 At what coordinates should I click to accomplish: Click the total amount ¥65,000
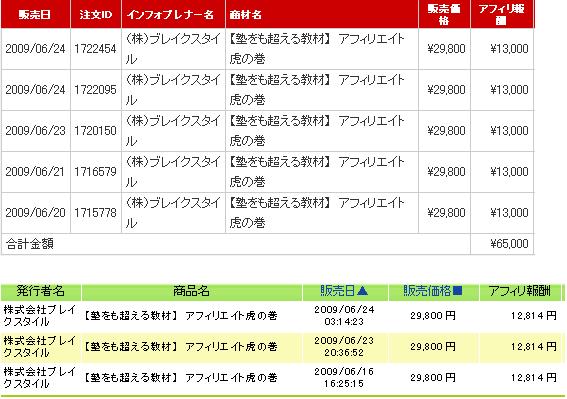[509, 244]
